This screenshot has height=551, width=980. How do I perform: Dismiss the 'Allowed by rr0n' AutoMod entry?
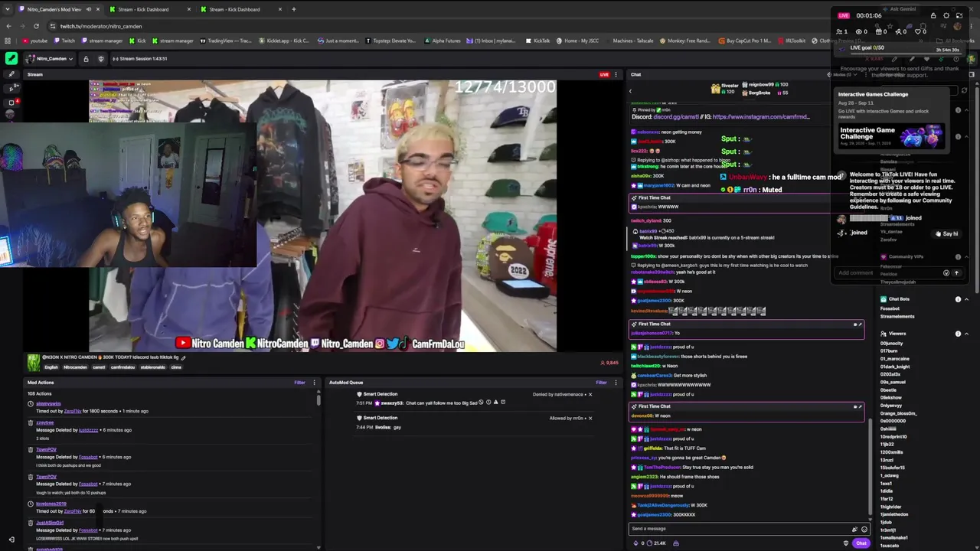point(590,419)
